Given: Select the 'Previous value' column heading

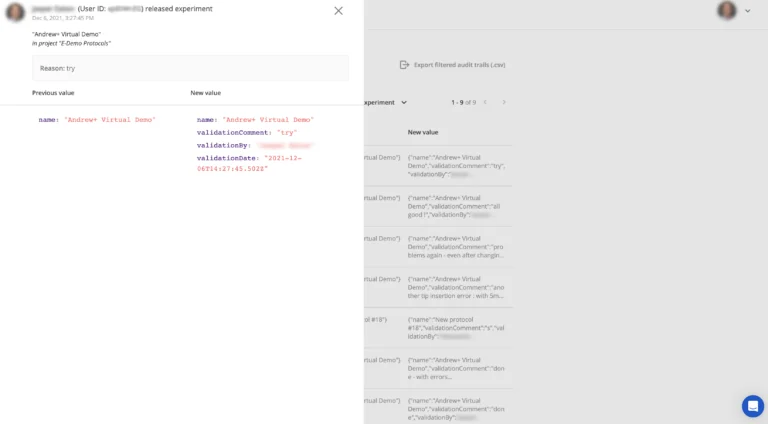Looking at the screenshot, I should (53, 93).
